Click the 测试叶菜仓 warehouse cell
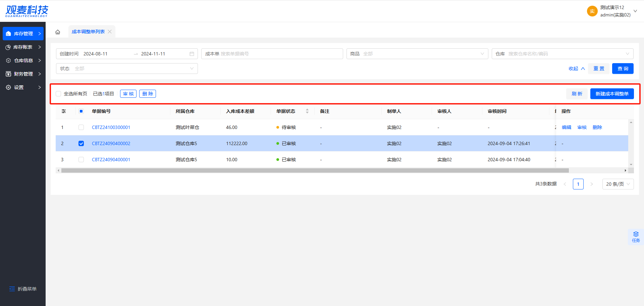This screenshot has height=306, width=644. click(187, 127)
